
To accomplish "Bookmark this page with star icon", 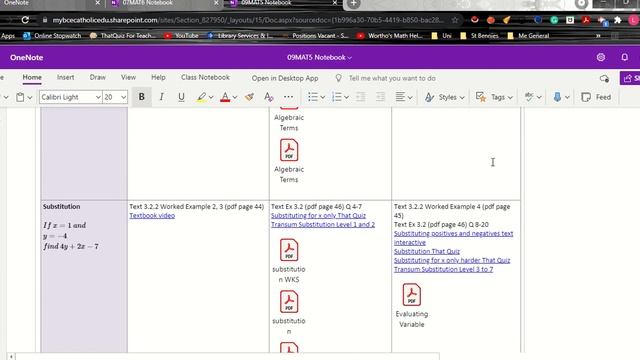I will click(x=454, y=20).
